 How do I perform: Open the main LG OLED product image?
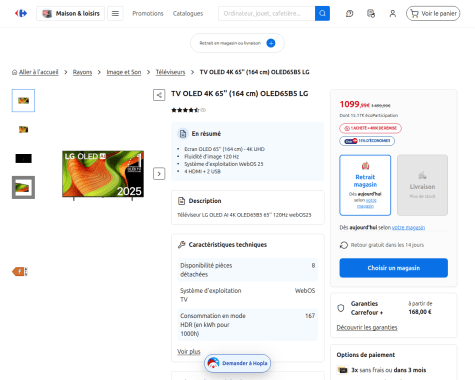(103, 175)
